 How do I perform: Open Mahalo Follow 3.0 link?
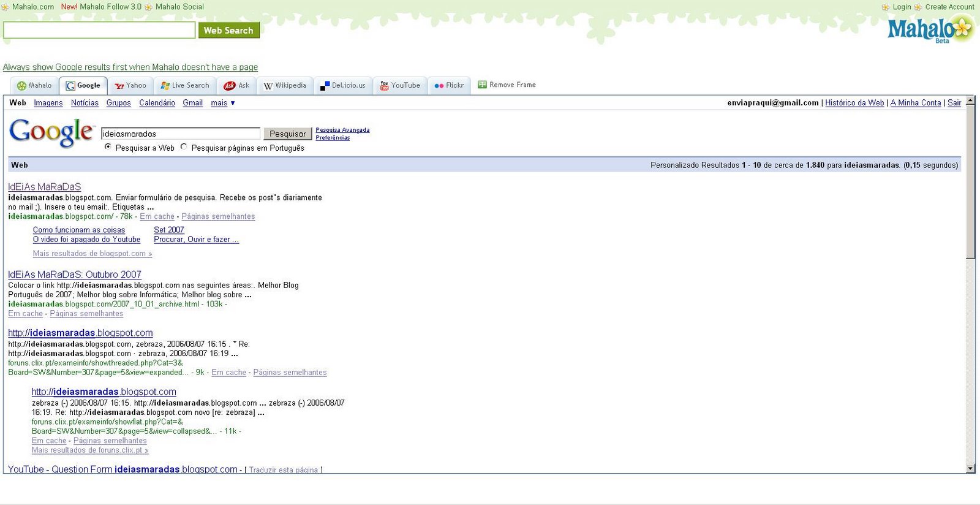click(110, 7)
